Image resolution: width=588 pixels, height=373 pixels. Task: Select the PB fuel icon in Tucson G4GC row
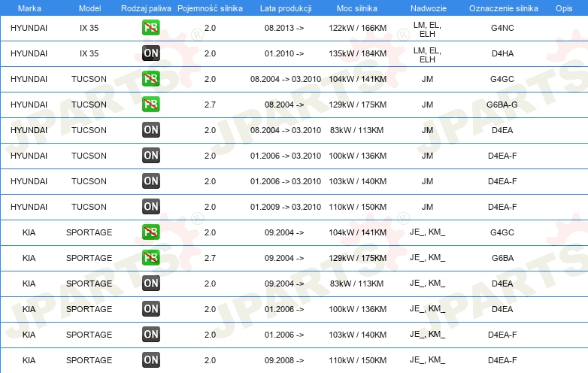point(150,79)
